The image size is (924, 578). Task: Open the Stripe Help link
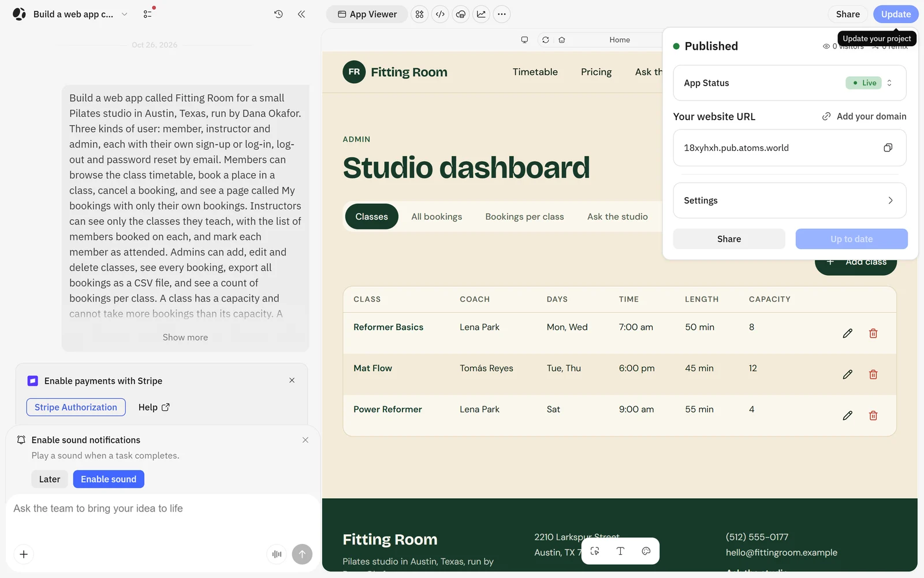point(154,407)
